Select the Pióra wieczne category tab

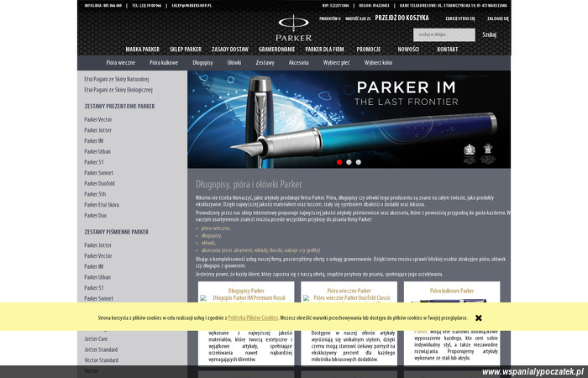pos(120,63)
